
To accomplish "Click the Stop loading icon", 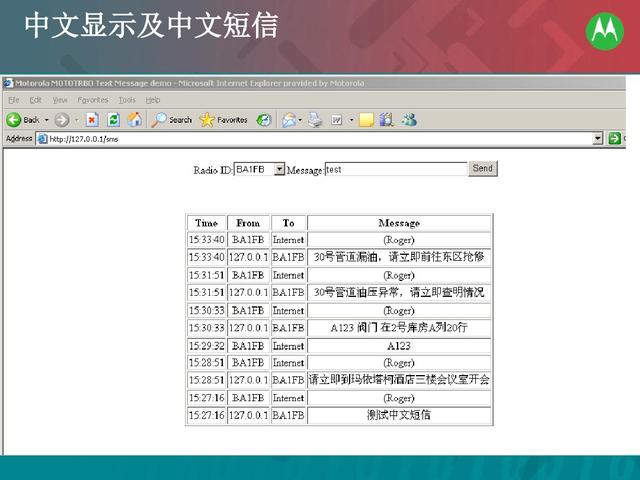I will (x=92, y=120).
